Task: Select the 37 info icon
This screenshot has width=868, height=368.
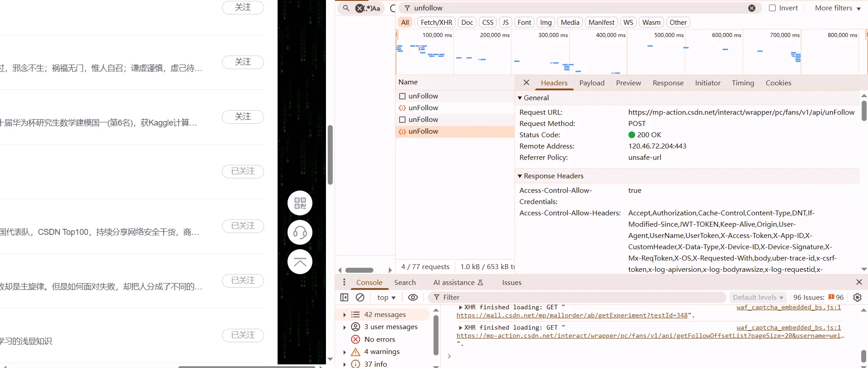Action: click(x=356, y=364)
